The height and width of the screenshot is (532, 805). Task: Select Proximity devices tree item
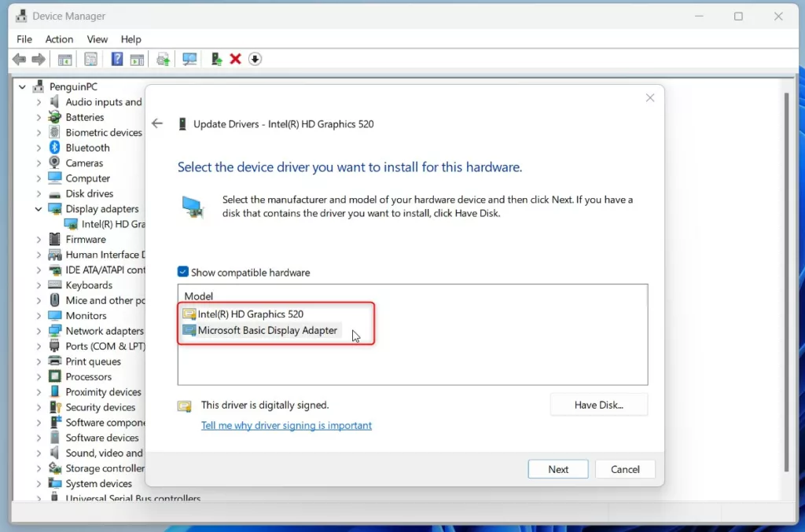103,392
